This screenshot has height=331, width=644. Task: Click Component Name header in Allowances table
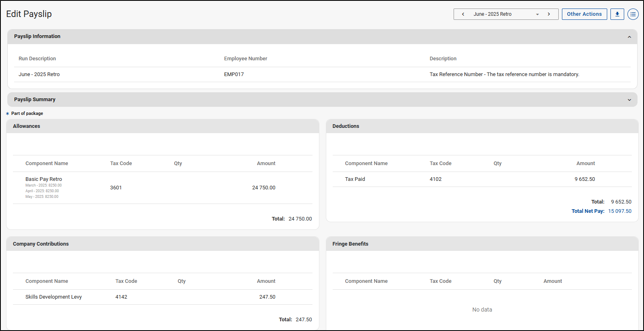click(46, 163)
